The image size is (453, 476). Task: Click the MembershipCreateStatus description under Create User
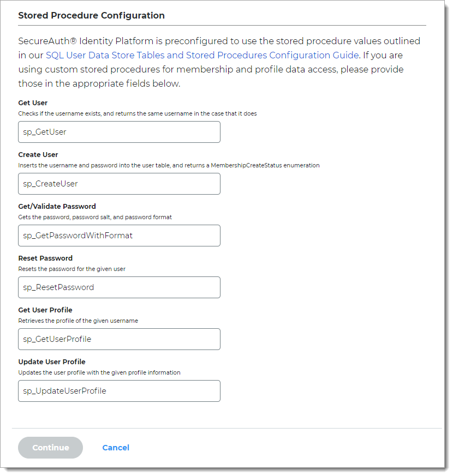coord(169,165)
